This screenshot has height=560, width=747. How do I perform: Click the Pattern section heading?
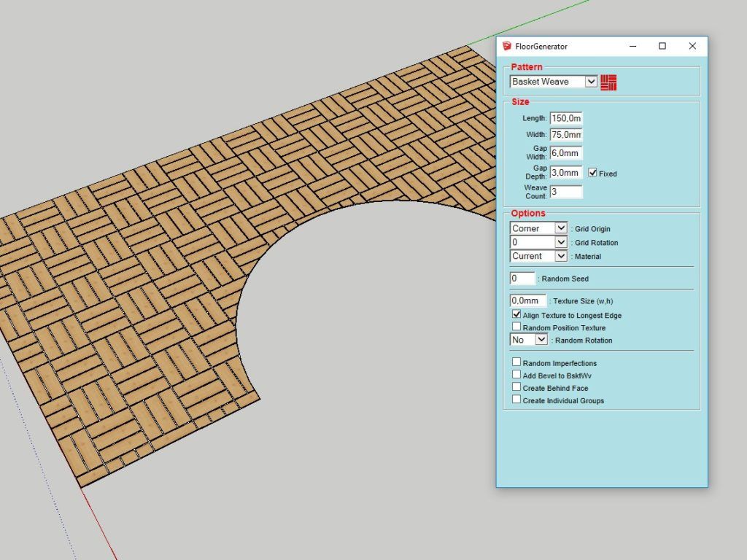[527, 66]
